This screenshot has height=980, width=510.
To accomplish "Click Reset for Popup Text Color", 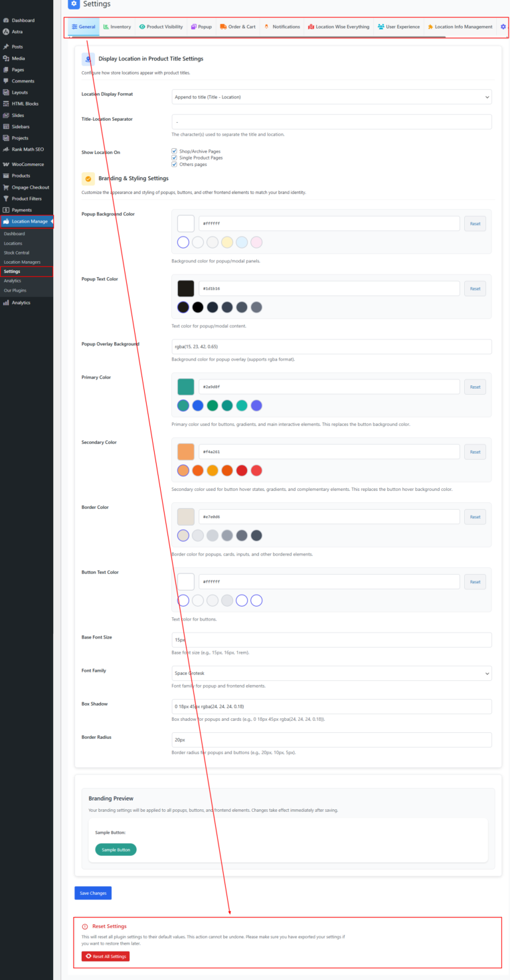I will (x=475, y=289).
